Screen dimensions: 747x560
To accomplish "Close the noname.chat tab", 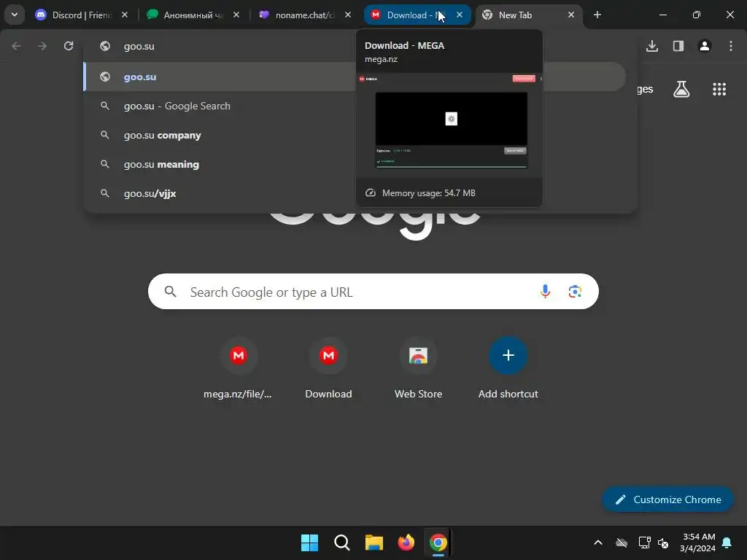I will 348,15.
